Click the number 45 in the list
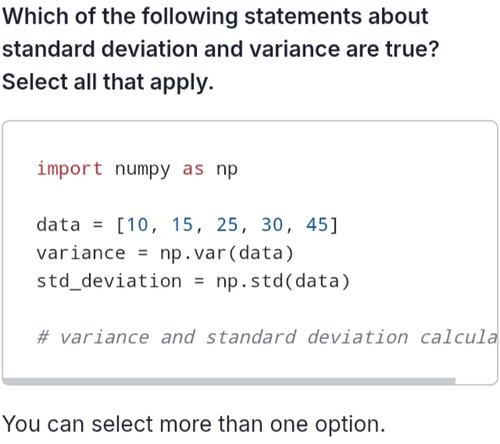Screen dimensions: 500x444 click(317, 225)
